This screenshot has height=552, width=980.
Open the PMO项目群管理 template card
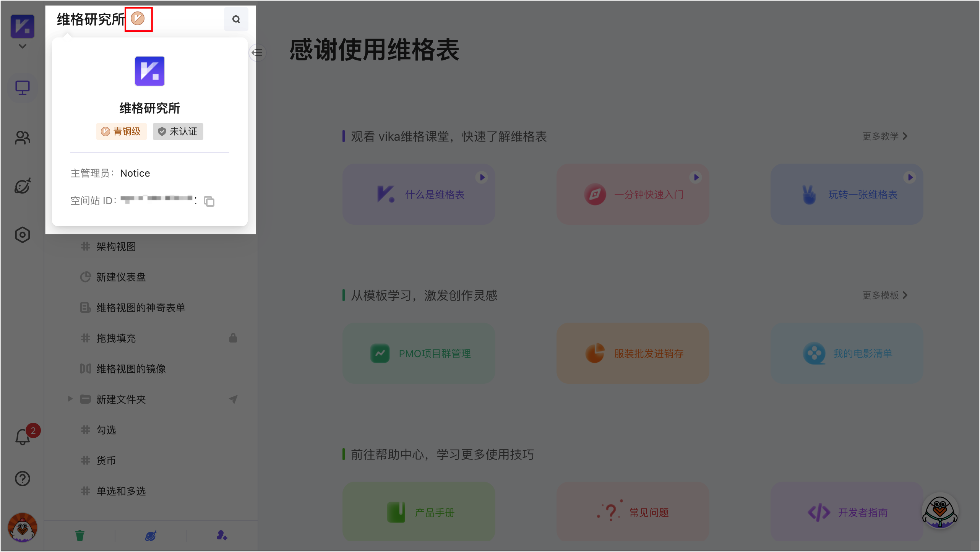click(419, 353)
